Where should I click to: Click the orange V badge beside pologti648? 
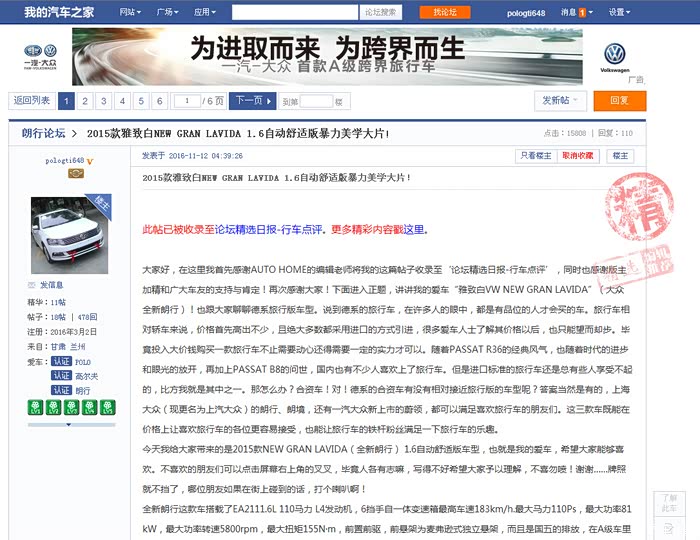click(90, 161)
